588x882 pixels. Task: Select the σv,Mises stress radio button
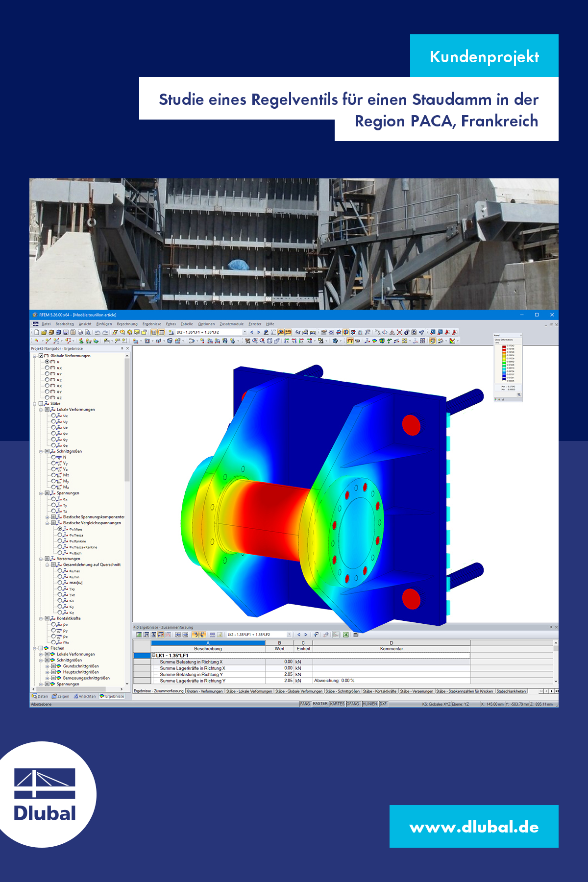(x=60, y=529)
